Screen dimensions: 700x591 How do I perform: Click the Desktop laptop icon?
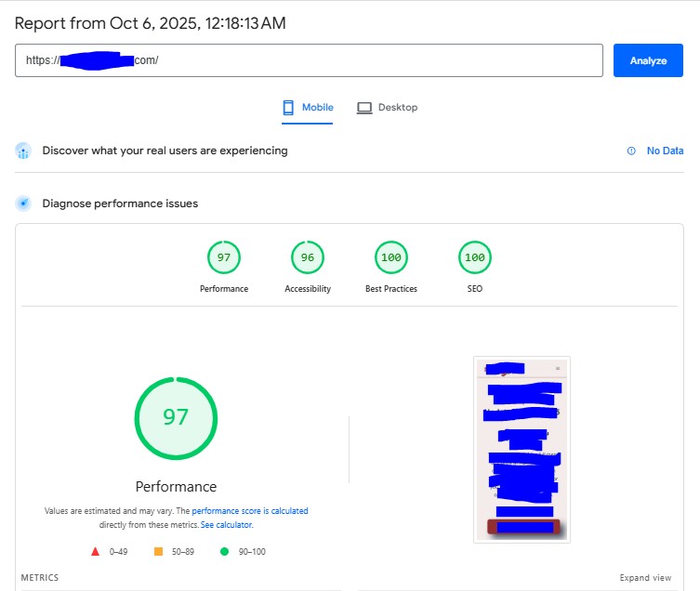click(x=364, y=108)
